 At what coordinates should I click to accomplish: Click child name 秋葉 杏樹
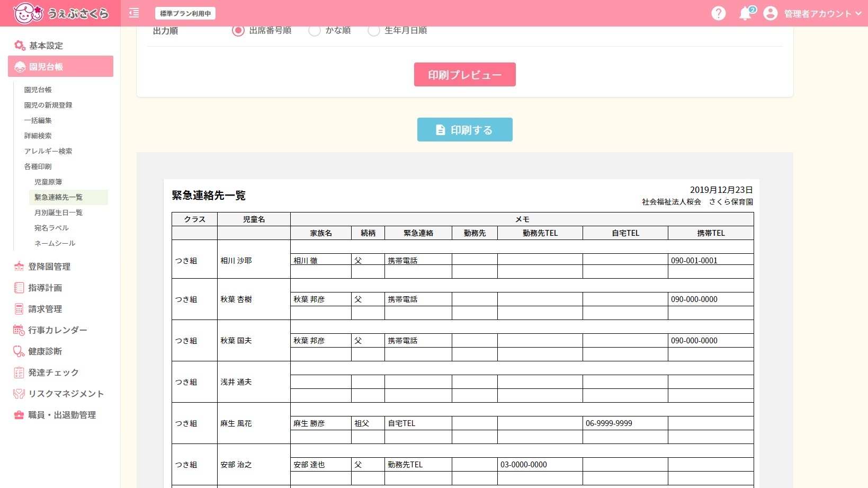236,299
